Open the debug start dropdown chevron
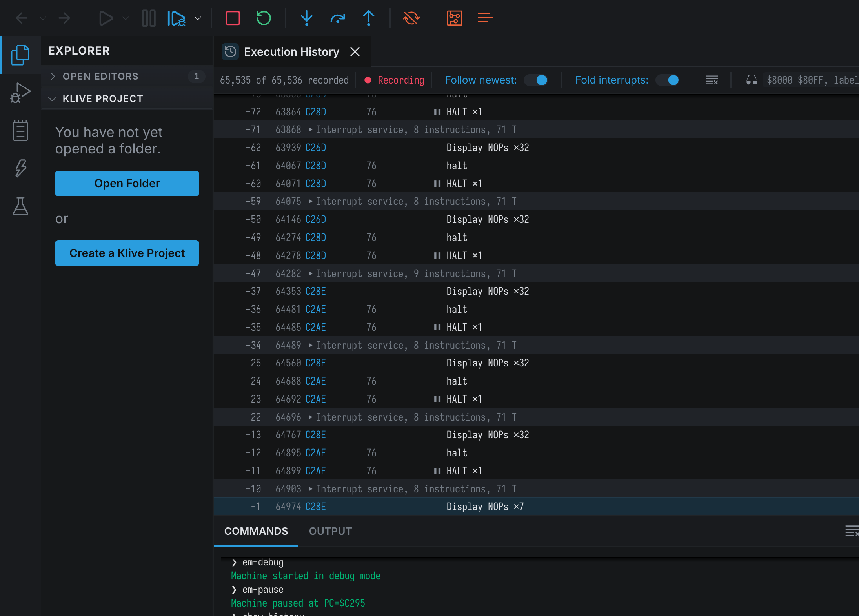The image size is (859, 616). (198, 18)
